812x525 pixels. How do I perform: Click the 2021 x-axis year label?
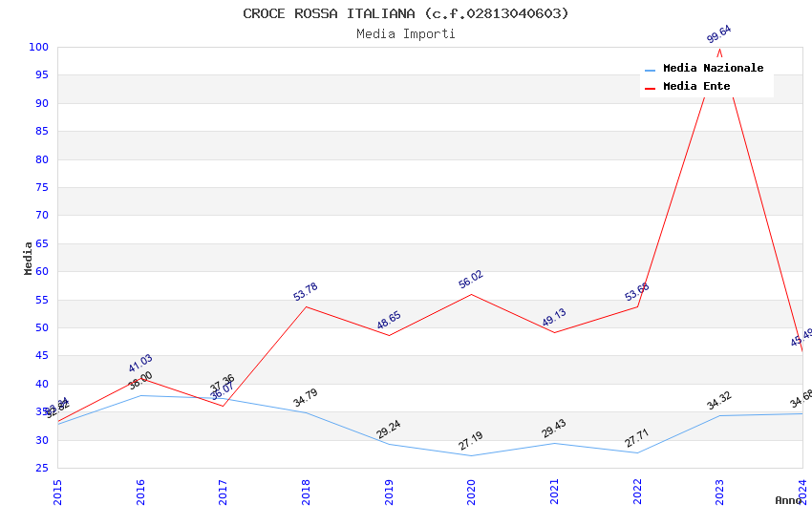click(x=554, y=493)
